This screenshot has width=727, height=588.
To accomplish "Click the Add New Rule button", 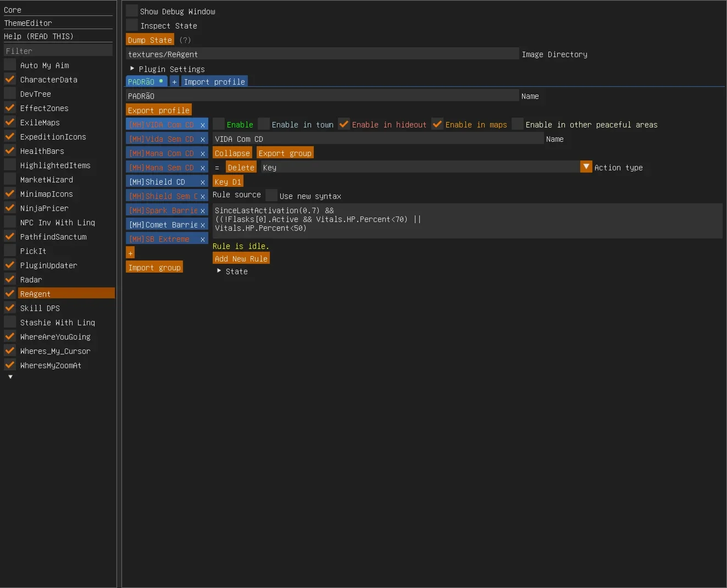I will pos(241,258).
